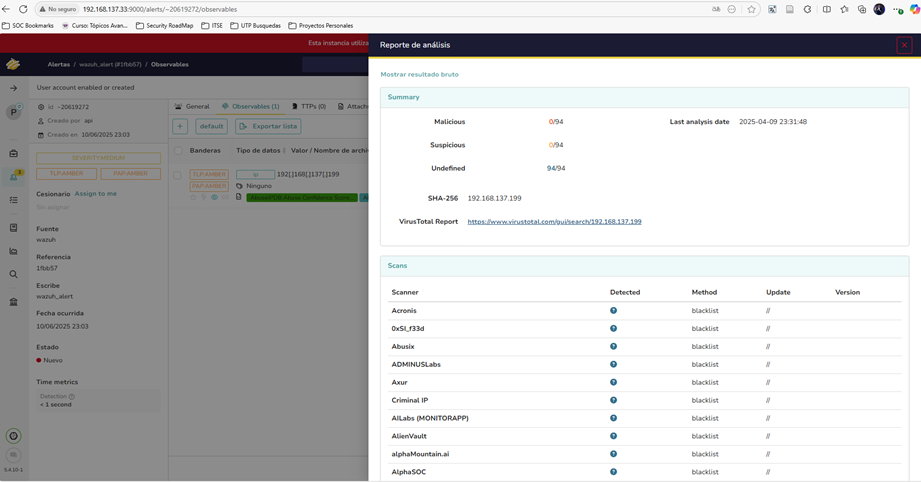
Task: Click the Criminal IP detected status icon
Action: point(613,400)
